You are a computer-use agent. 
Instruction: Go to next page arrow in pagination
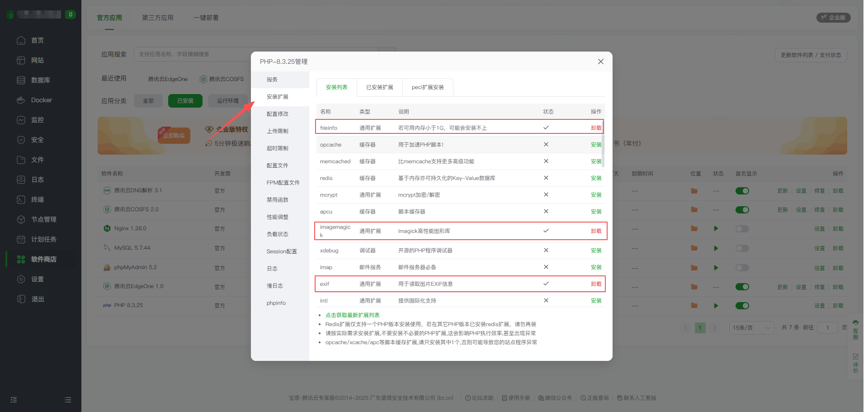pyautogui.click(x=715, y=328)
